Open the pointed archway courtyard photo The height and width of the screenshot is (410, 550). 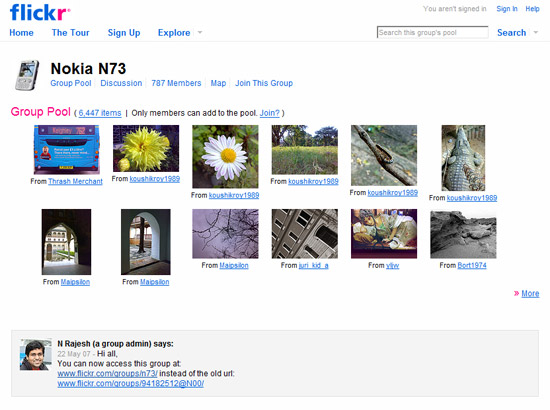66,242
